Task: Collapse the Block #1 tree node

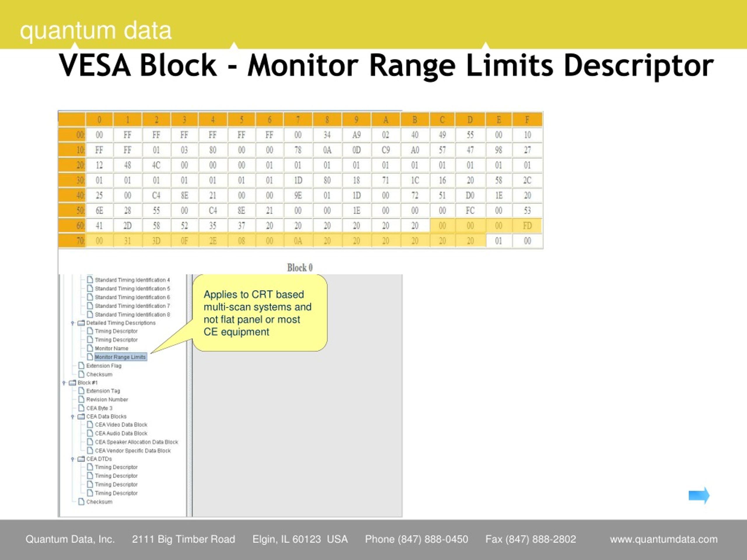Action: [x=64, y=383]
